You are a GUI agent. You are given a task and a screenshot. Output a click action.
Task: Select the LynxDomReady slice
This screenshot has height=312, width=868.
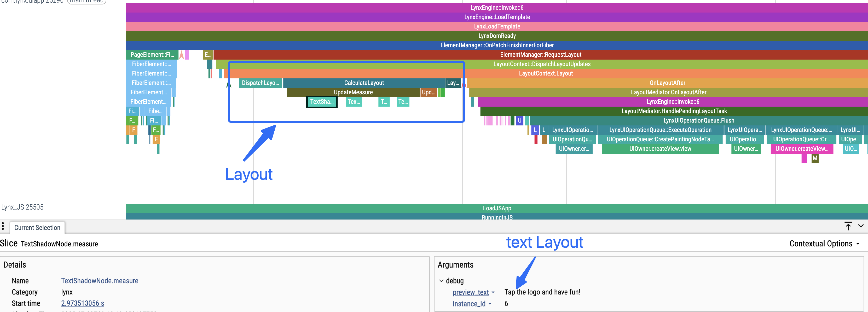click(497, 36)
